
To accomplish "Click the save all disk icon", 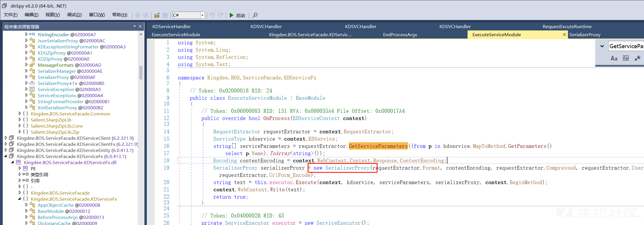I will (x=165, y=15).
